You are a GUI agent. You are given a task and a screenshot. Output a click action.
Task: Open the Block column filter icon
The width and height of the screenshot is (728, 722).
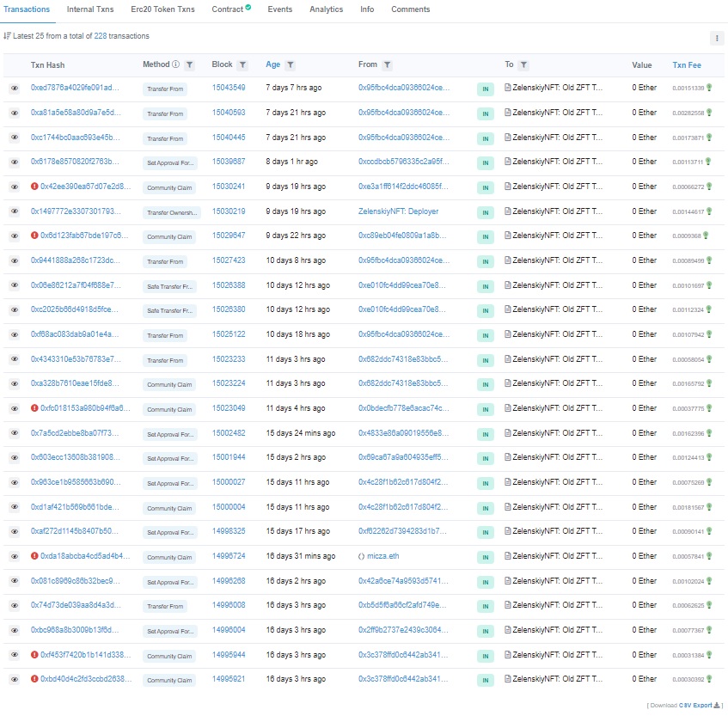(x=242, y=65)
